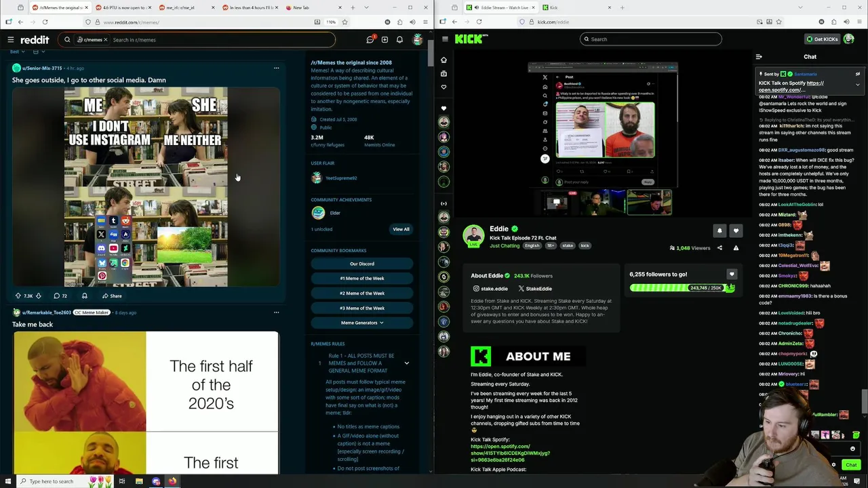Screen dimensions: 868x488
Task: Open Reddit user avatar menu
Action: point(418,39)
